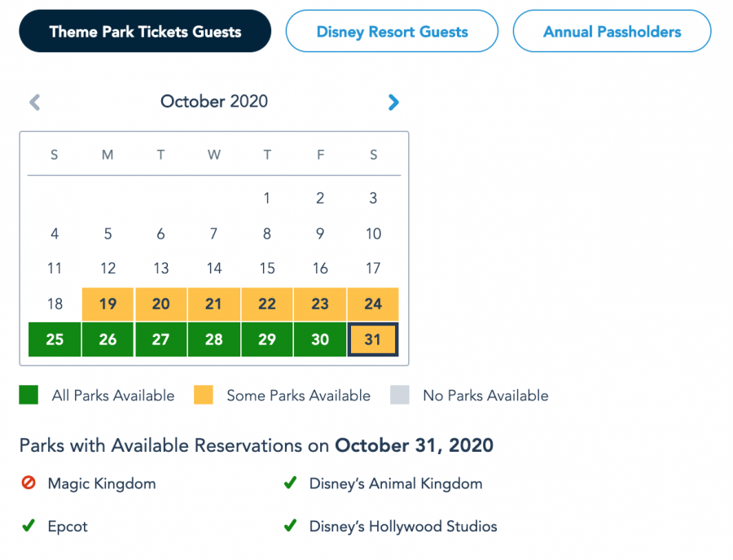Select the Theme Park Tickets Guests tab
The height and width of the screenshot is (560, 733).
tap(145, 32)
